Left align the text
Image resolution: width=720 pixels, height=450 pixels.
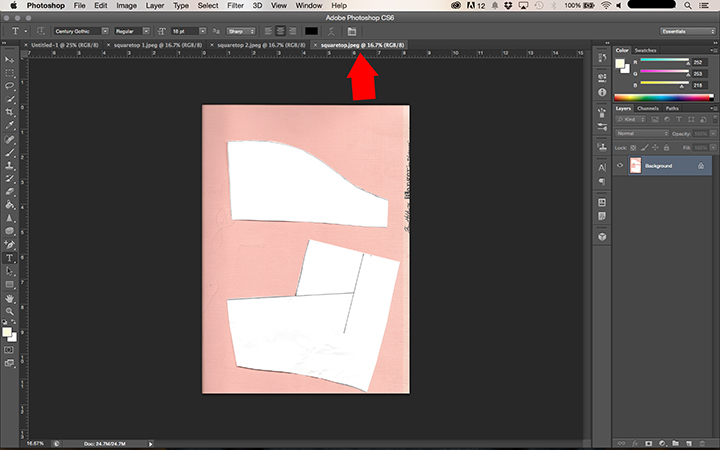269,31
